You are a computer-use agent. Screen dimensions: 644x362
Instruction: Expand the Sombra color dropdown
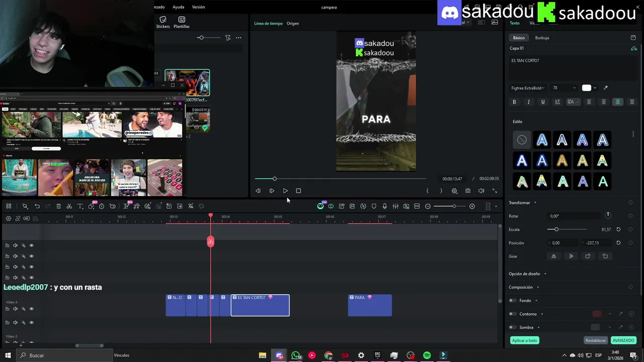point(610,327)
